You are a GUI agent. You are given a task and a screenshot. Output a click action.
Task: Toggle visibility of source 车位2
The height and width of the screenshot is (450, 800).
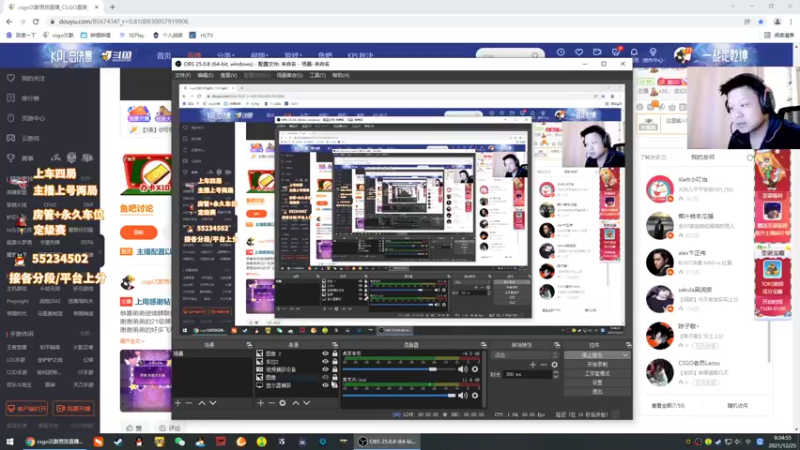[325, 362]
